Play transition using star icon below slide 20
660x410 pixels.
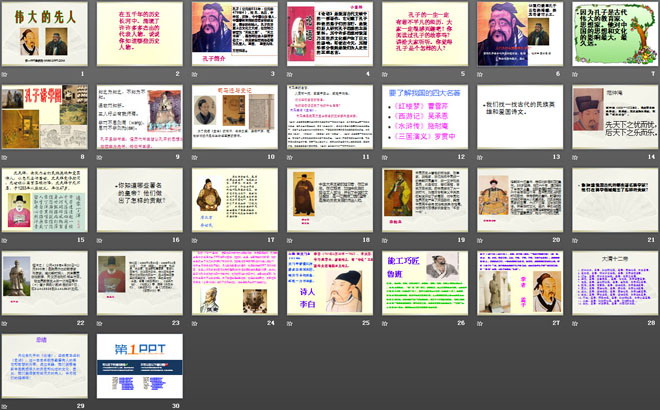coord(480,240)
